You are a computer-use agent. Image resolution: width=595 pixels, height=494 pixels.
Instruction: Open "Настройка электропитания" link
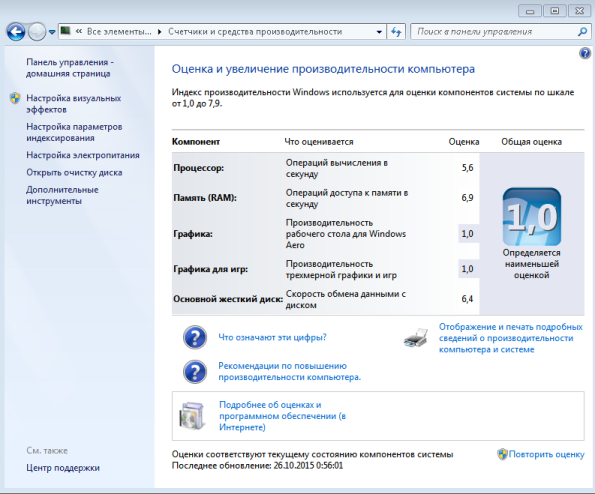83,155
